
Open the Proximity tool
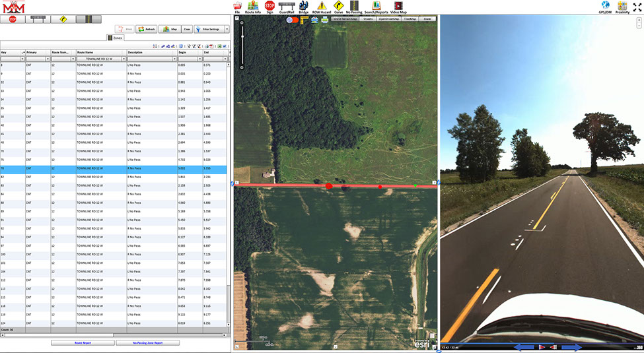(x=622, y=7)
